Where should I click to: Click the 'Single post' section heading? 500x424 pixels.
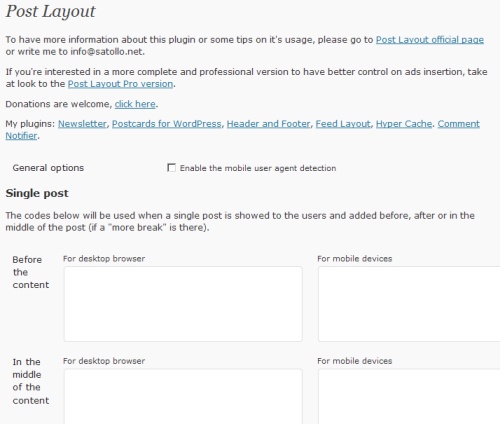pos(37,193)
